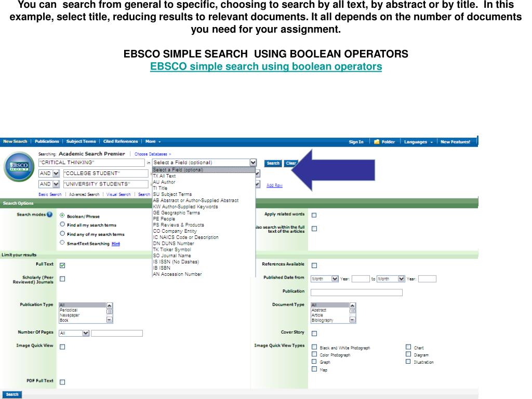The image size is (532, 399).
Task: Open the Published Date from Month dropdown
Action: click(325, 279)
